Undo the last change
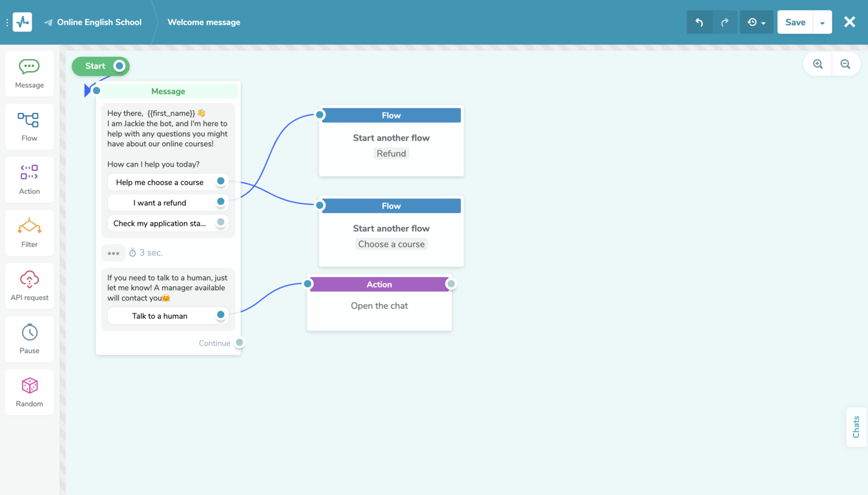This screenshot has height=495, width=868. (x=699, y=22)
